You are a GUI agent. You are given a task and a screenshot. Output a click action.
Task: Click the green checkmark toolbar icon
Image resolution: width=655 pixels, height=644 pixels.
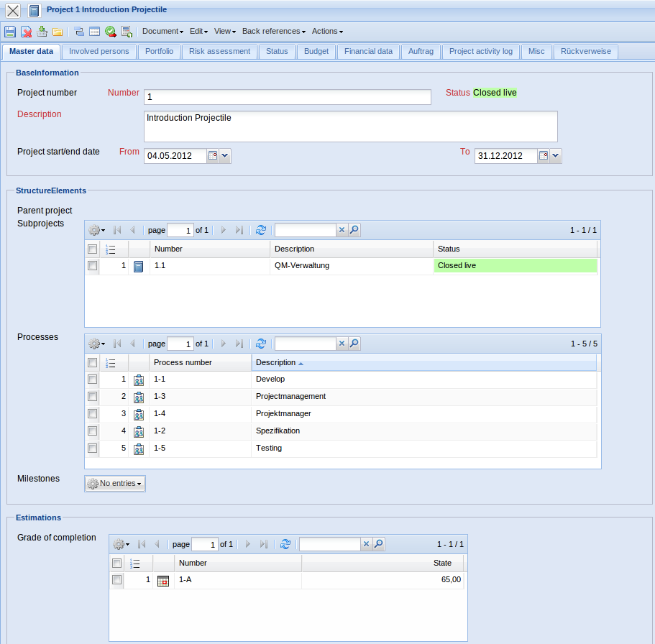pos(110,32)
